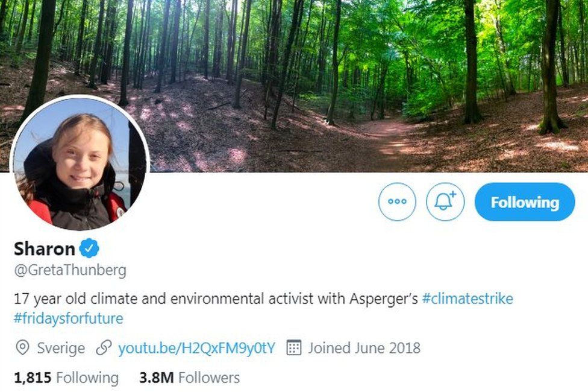Click the display name Sharon
588x392 pixels.
[x=45, y=248]
